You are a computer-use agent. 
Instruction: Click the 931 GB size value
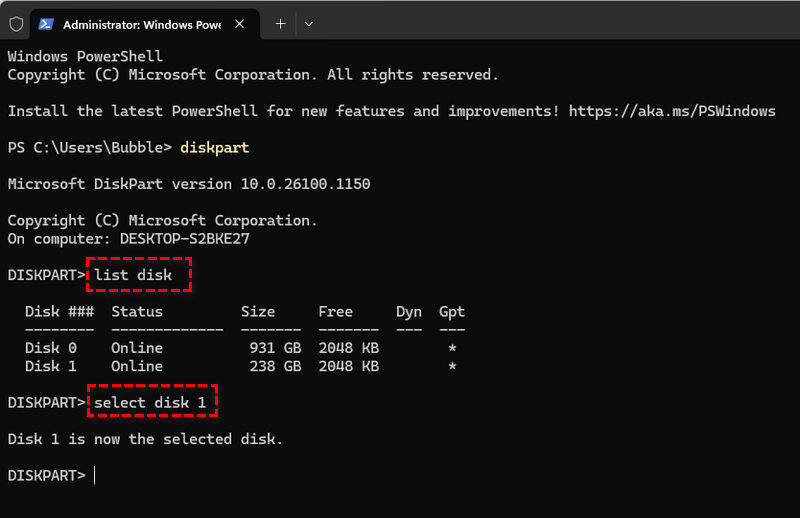[275, 348]
